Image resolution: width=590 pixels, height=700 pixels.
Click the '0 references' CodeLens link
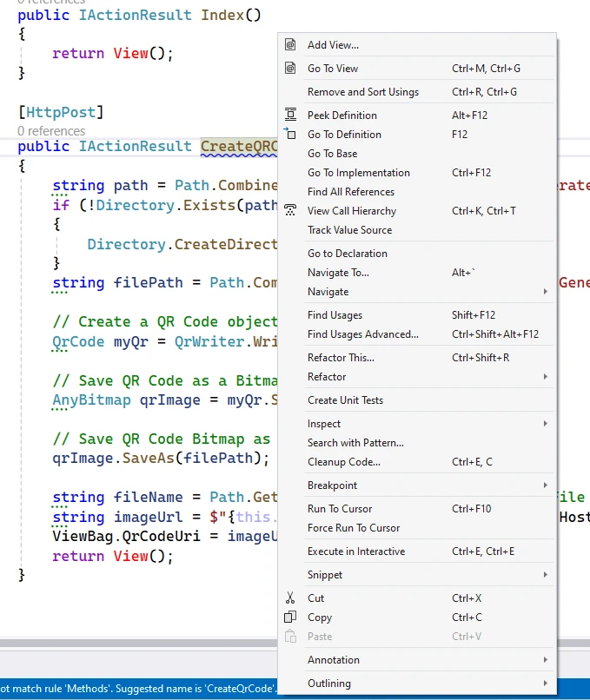(51, 130)
